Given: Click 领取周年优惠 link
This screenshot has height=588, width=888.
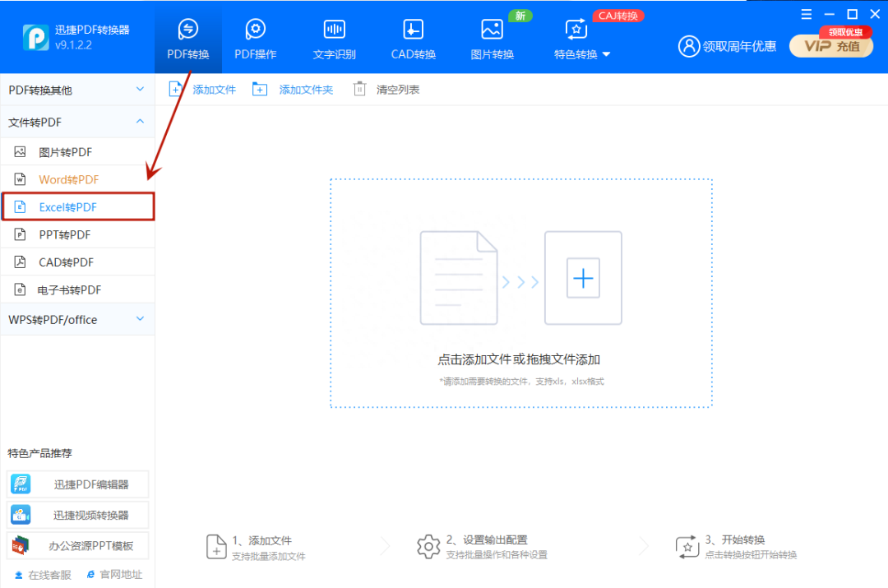Looking at the screenshot, I should pos(739,46).
